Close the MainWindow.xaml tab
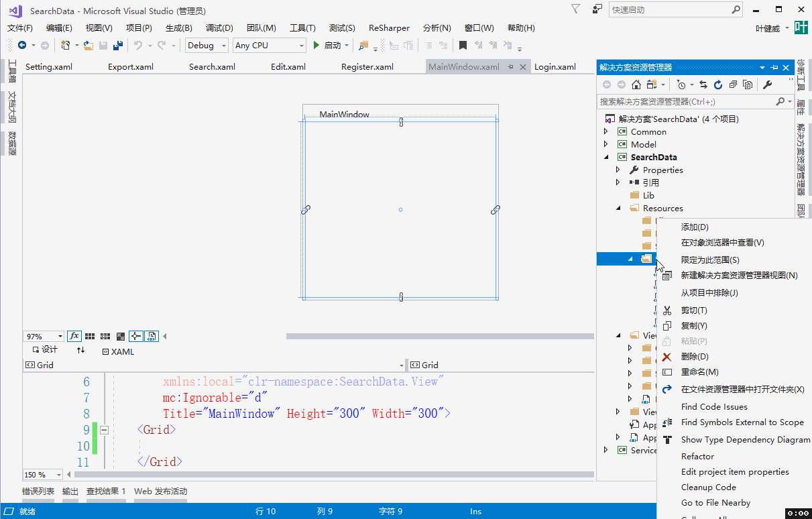The width and height of the screenshot is (812, 519). pos(523,67)
